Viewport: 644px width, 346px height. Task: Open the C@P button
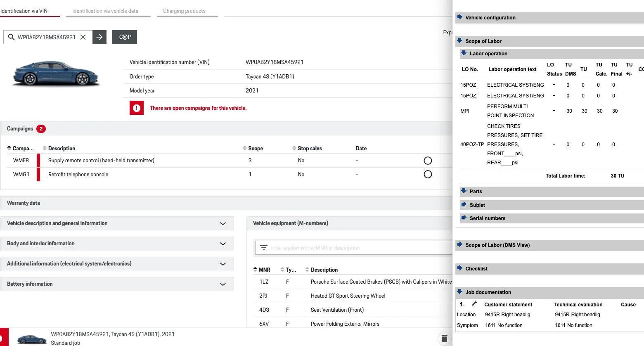point(125,37)
